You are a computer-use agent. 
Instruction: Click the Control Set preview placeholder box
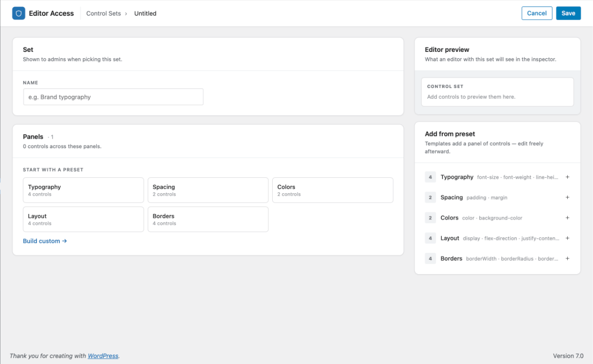pos(498,92)
